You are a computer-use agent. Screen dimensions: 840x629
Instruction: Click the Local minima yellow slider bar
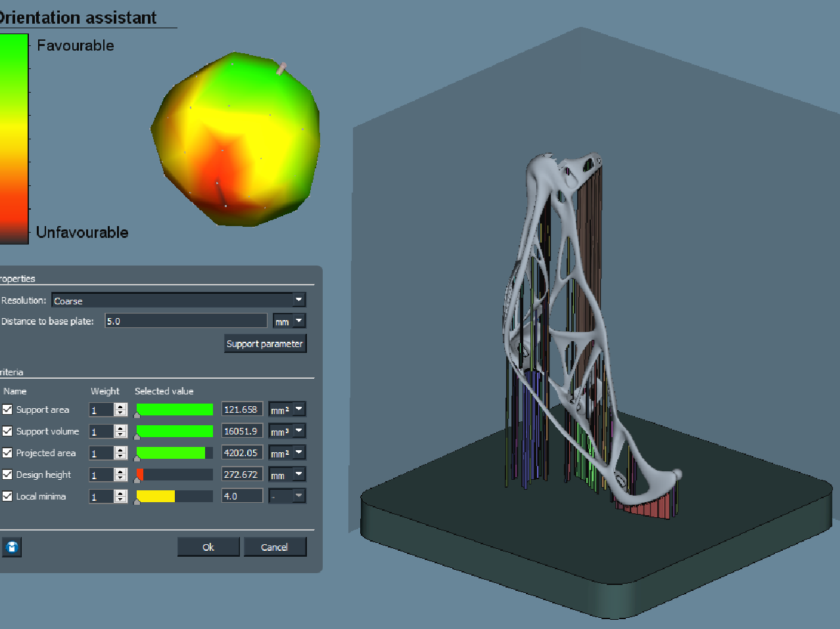coord(156,496)
